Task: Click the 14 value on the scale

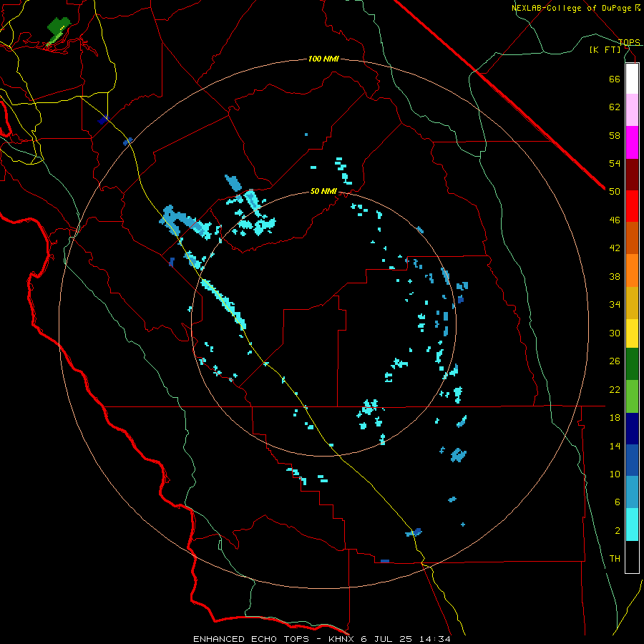Action: pos(615,446)
